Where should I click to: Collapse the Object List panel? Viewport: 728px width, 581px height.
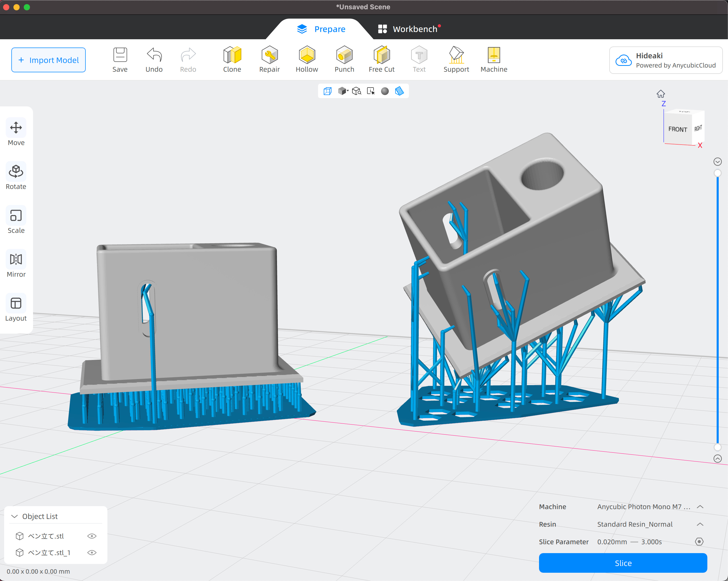14,516
